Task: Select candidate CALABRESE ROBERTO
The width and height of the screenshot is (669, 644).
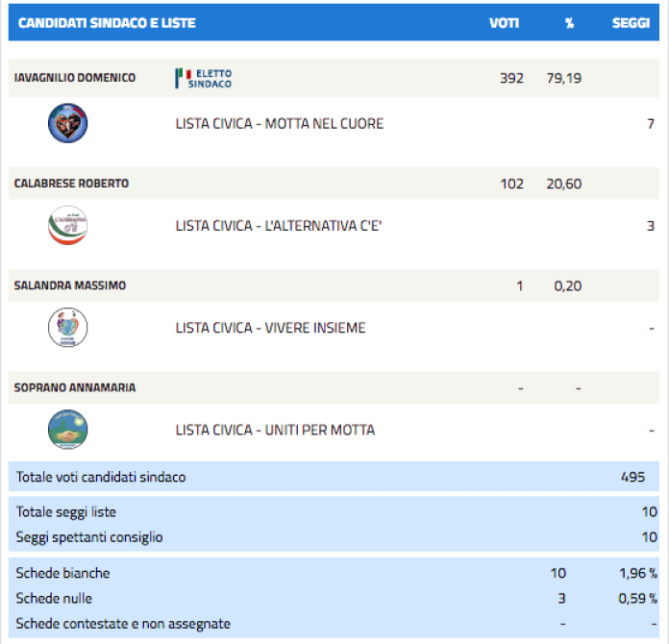Action: (71, 184)
